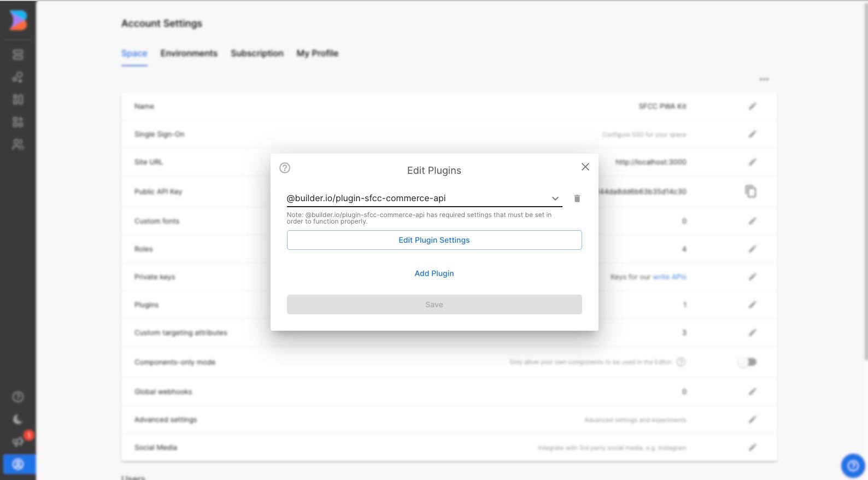Delete the sfcc-commerce-api plugin with trash icon

(x=577, y=198)
